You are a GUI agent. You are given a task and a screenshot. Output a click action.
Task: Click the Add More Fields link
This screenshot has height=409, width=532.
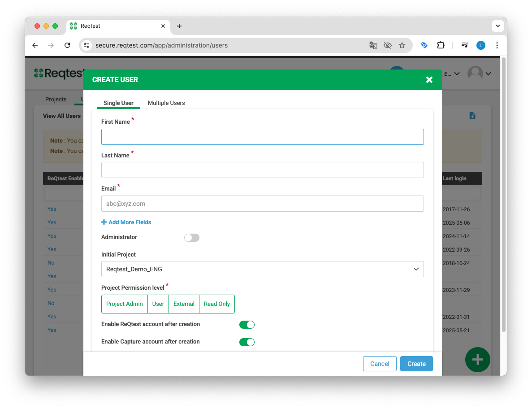pos(126,222)
